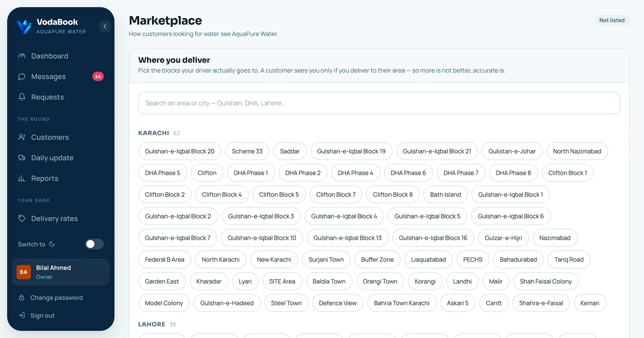644x338 pixels.
Task: Pick the Orangi Town area
Action: tap(380, 281)
